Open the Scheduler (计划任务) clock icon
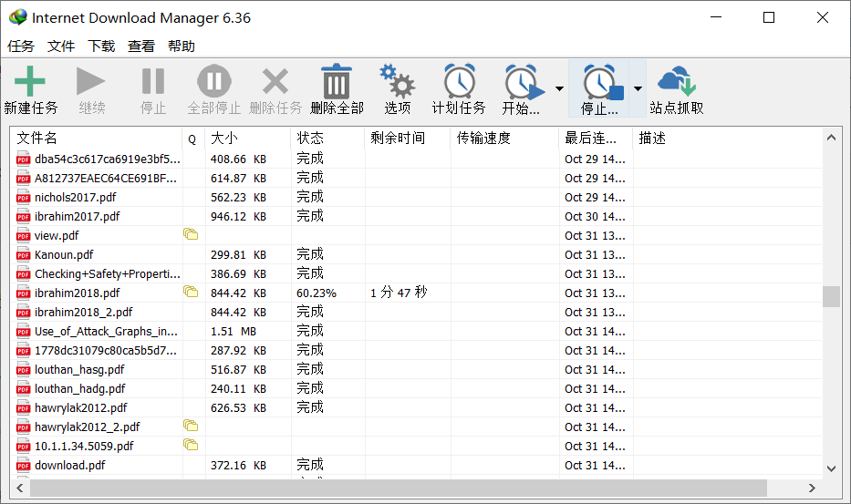 [459, 81]
